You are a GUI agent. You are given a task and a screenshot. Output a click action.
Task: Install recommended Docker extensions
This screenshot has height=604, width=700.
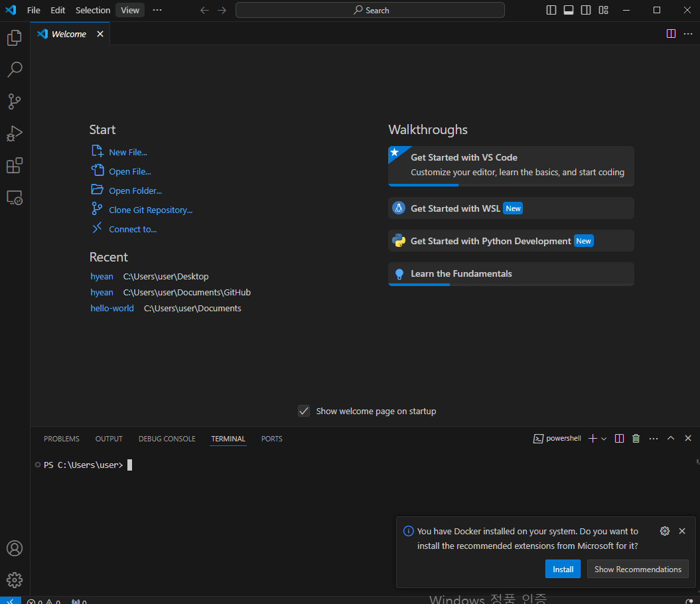(563, 569)
